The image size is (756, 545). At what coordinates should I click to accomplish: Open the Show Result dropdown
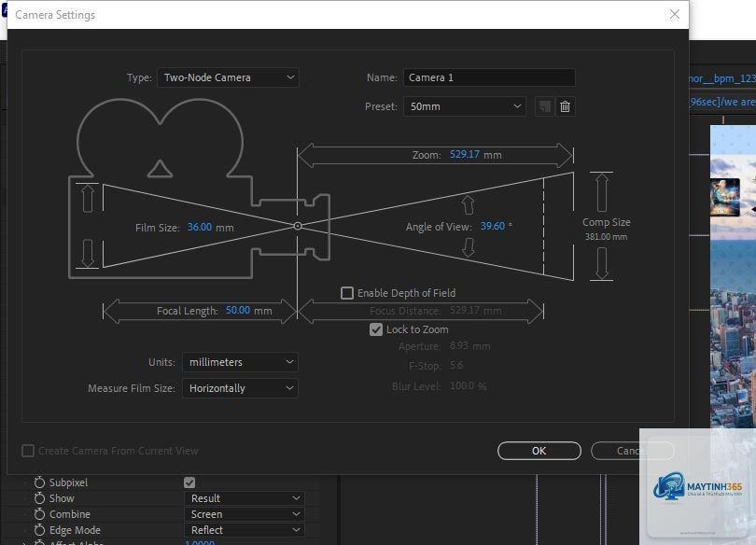coord(245,498)
